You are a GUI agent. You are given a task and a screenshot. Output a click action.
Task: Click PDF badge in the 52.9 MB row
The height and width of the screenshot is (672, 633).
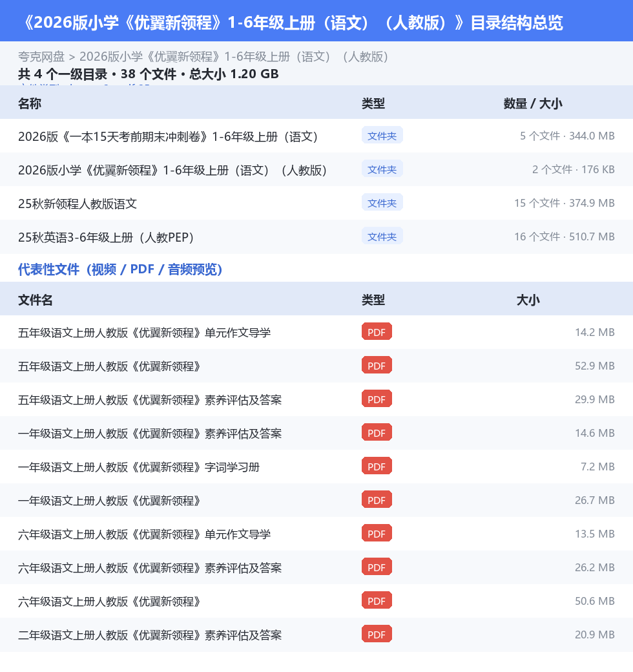point(377,365)
